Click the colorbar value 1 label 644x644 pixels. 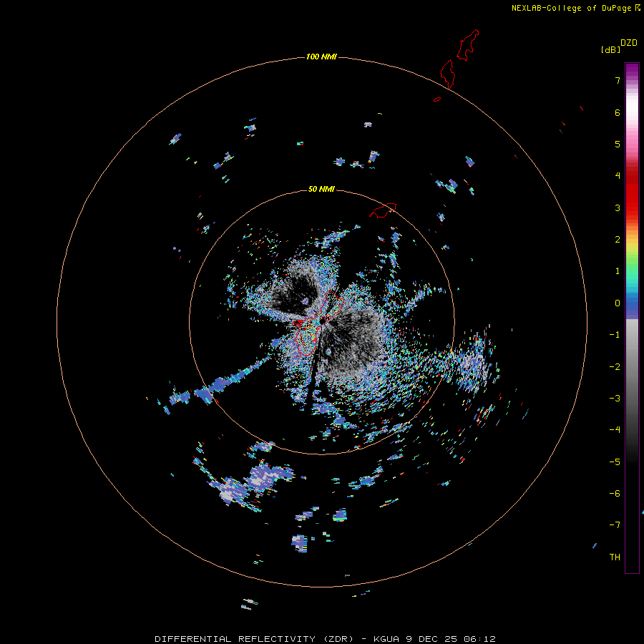click(618, 271)
